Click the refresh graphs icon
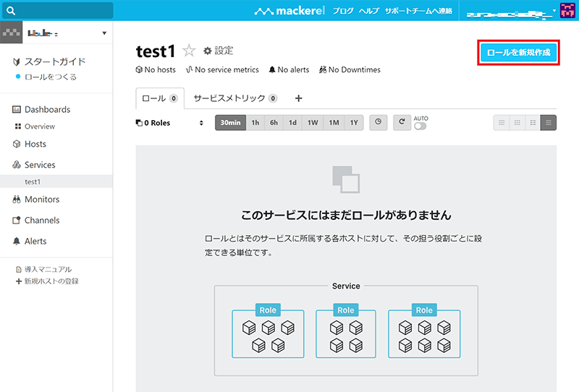The width and height of the screenshot is (579, 392). pos(401,122)
